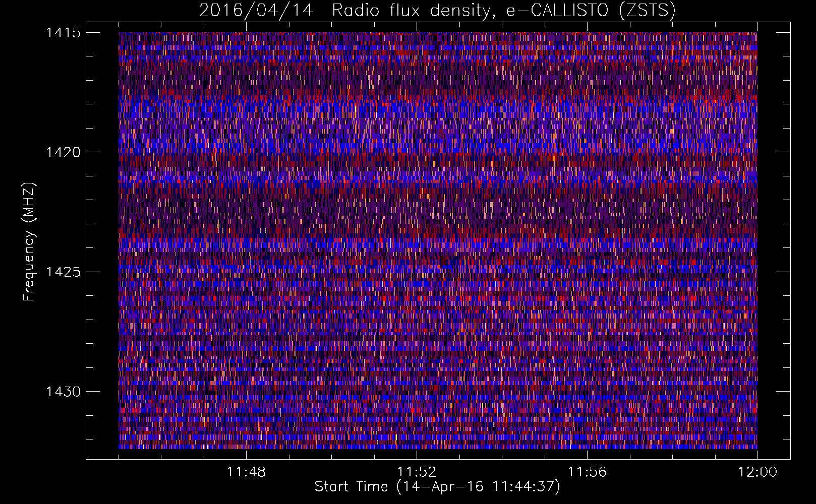This screenshot has width=816, height=504.
Task: Click the 11:48 time axis label
Action: [246, 472]
